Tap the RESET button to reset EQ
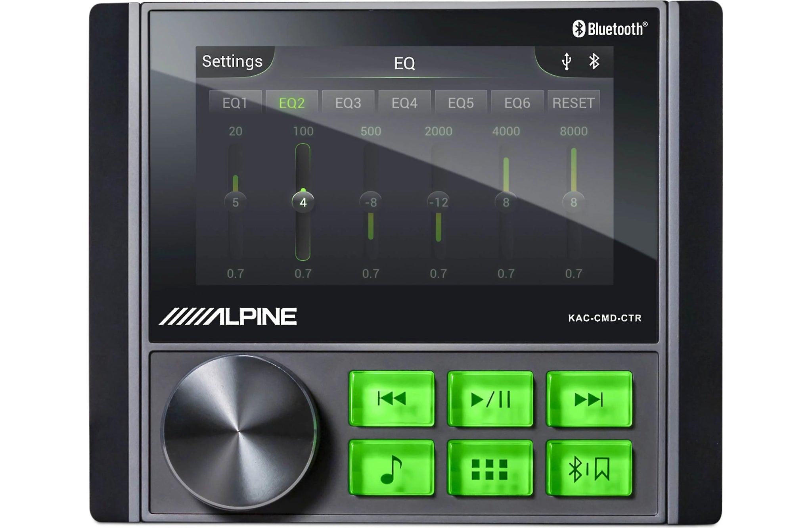 [x=575, y=102]
